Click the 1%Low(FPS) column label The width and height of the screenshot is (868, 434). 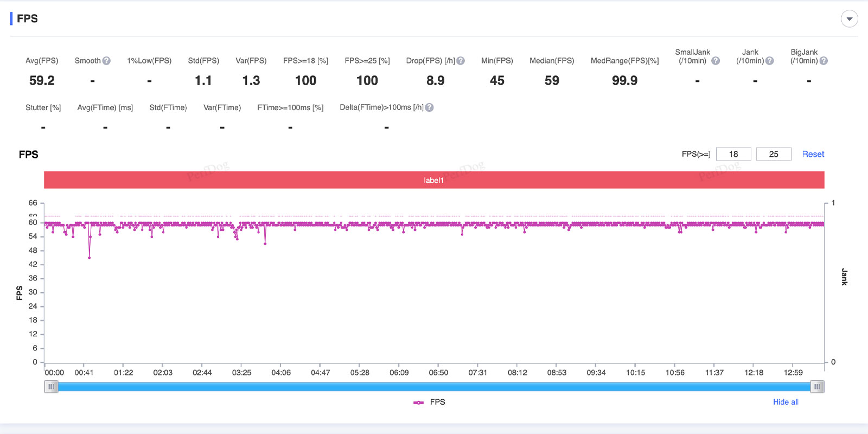click(x=149, y=61)
